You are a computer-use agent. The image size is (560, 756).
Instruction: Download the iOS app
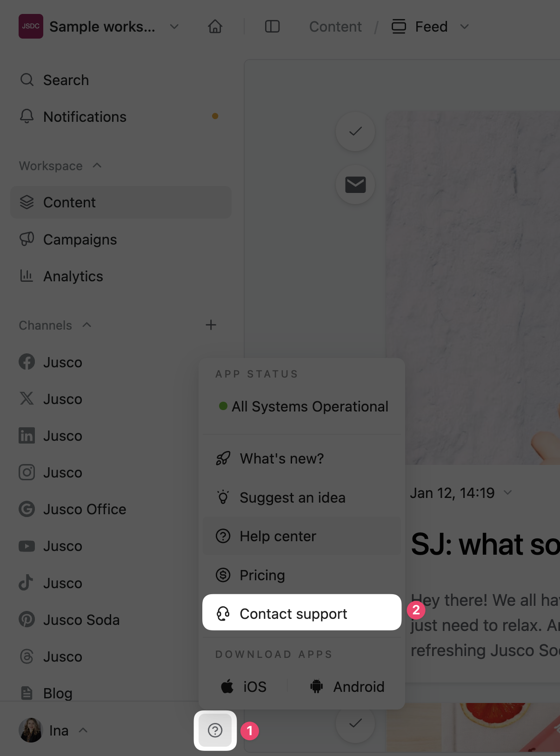tap(244, 687)
